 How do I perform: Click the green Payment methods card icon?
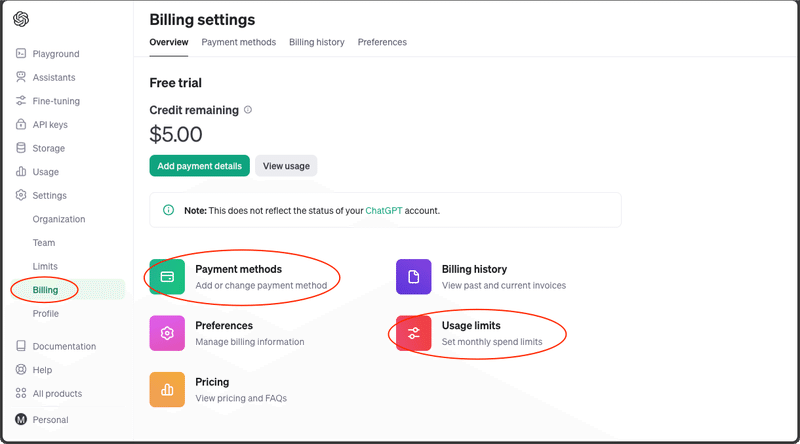(x=168, y=276)
